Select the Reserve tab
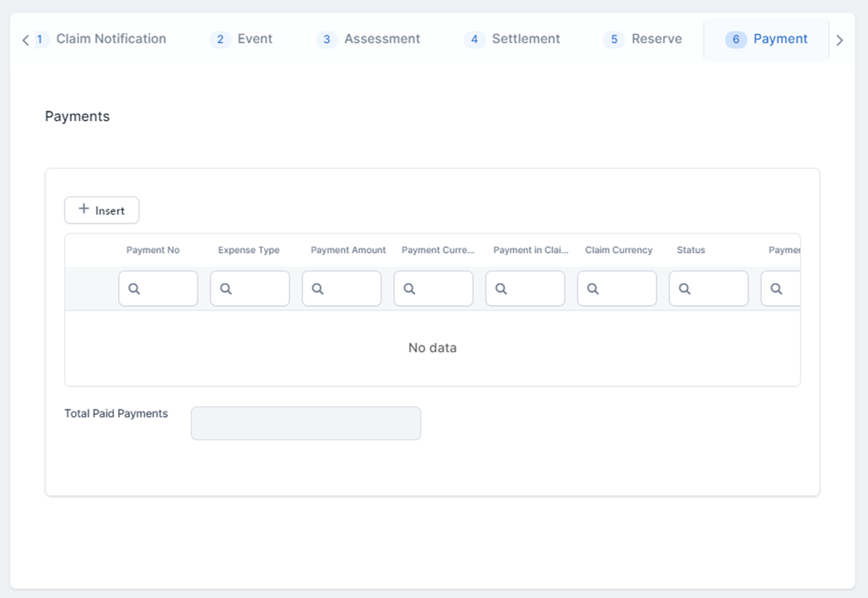868x598 pixels. click(x=656, y=39)
